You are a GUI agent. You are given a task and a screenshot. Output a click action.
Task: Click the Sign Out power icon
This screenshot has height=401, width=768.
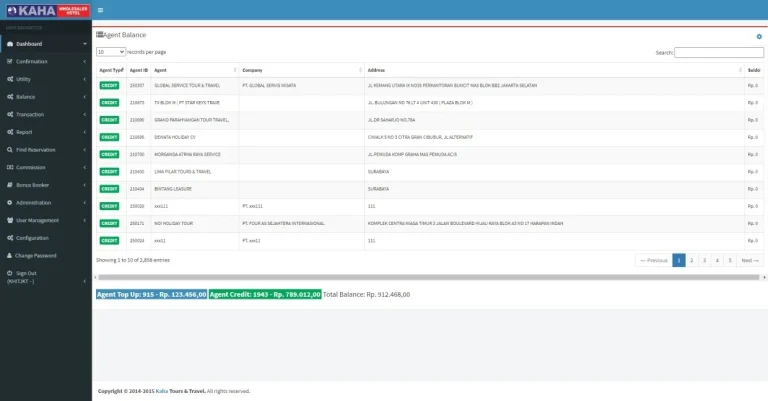pyautogui.click(x=10, y=273)
